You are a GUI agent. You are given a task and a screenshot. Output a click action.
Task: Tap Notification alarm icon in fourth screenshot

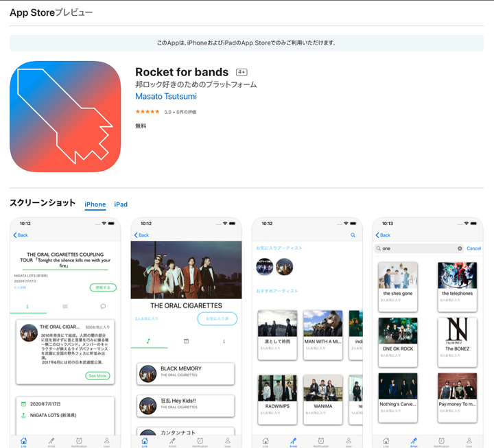click(441, 442)
